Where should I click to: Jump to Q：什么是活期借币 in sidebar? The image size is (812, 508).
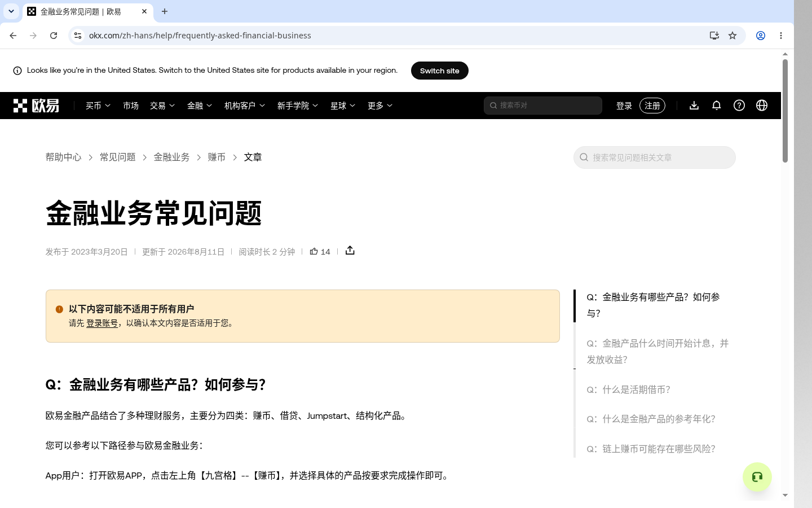pyautogui.click(x=629, y=389)
